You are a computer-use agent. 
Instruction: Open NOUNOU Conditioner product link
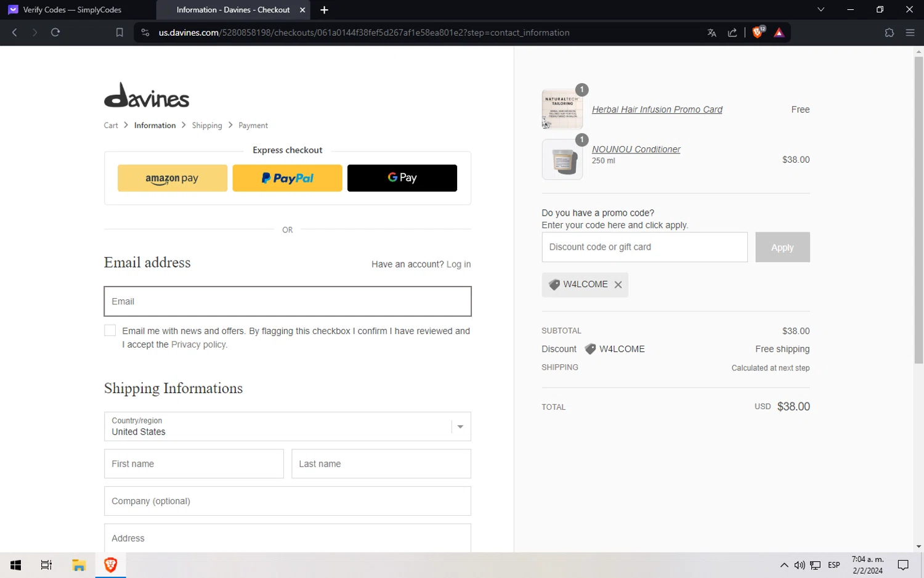pyautogui.click(x=636, y=149)
